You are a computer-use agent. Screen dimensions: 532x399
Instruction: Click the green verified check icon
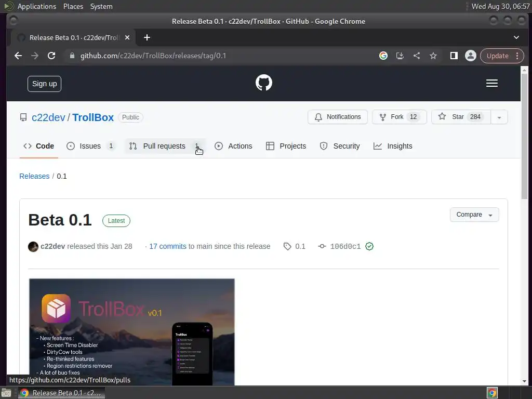click(369, 246)
